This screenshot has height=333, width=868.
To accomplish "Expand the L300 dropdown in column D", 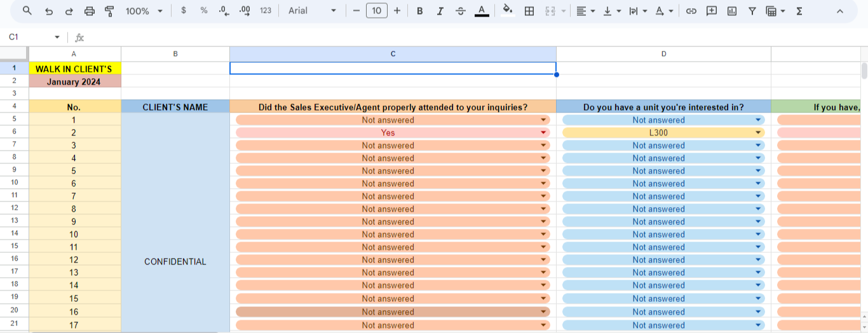I will (x=757, y=133).
